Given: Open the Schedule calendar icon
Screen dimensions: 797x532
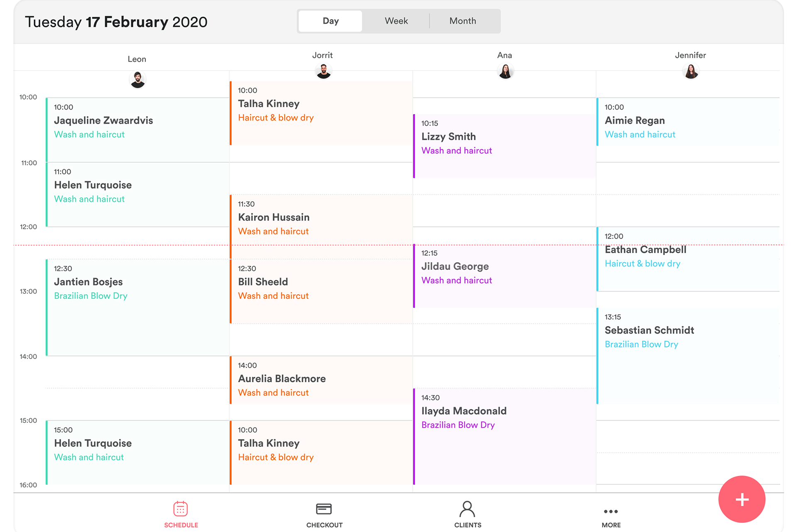Looking at the screenshot, I should (x=181, y=509).
